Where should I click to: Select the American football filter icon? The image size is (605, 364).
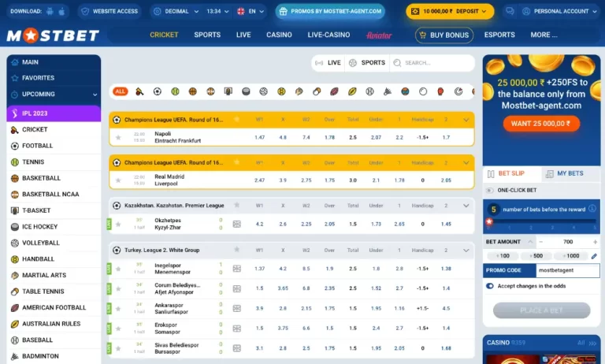pyautogui.click(x=334, y=91)
